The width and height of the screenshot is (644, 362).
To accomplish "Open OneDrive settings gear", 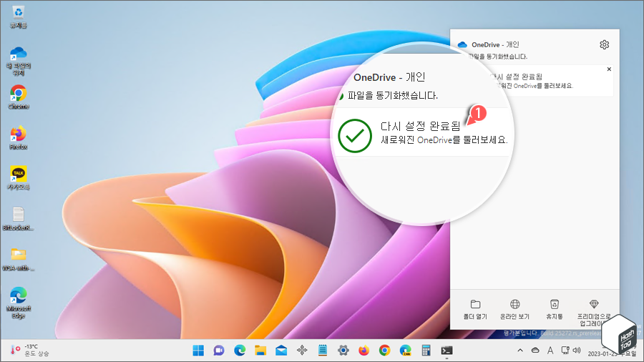I will pyautogui.click(x=604, y=45).
